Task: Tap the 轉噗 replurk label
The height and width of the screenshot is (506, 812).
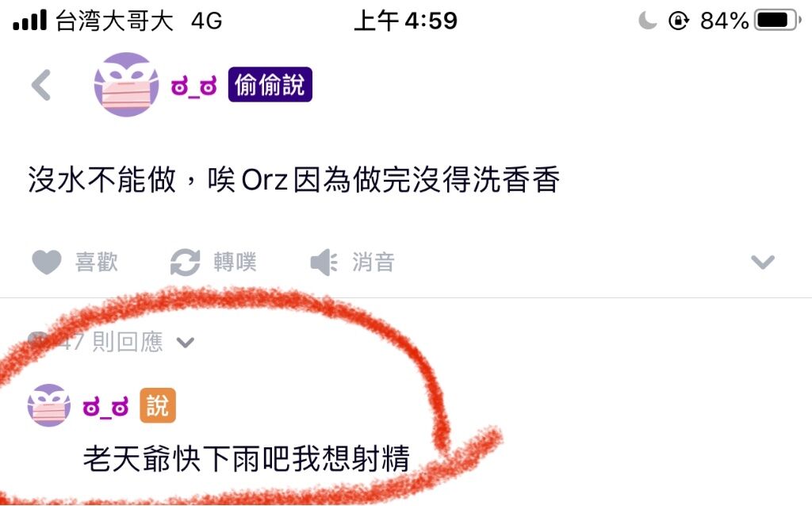Action: click(x=235, y=262)
